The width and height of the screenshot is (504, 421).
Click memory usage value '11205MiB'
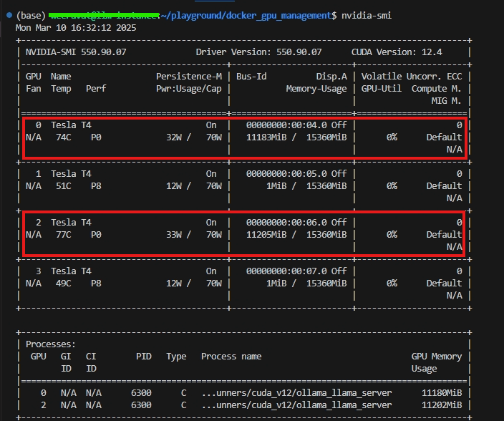tap(266, 235)
